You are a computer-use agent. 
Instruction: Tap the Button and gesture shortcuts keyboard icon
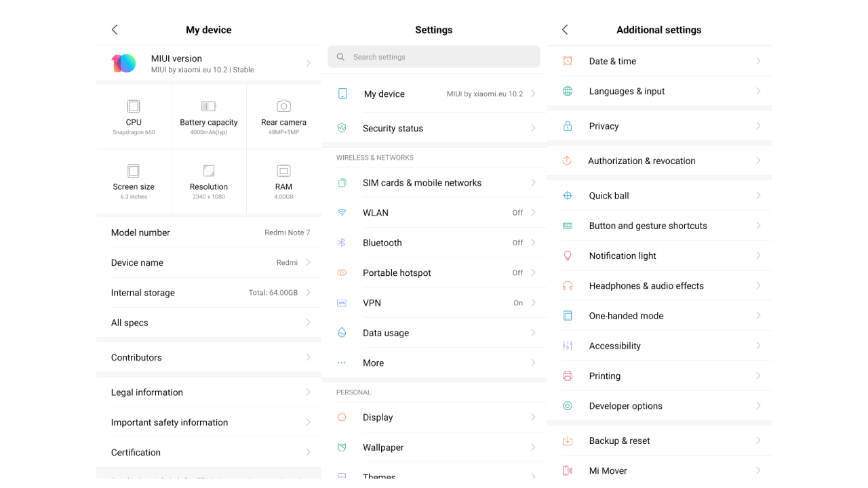(568, 226)
